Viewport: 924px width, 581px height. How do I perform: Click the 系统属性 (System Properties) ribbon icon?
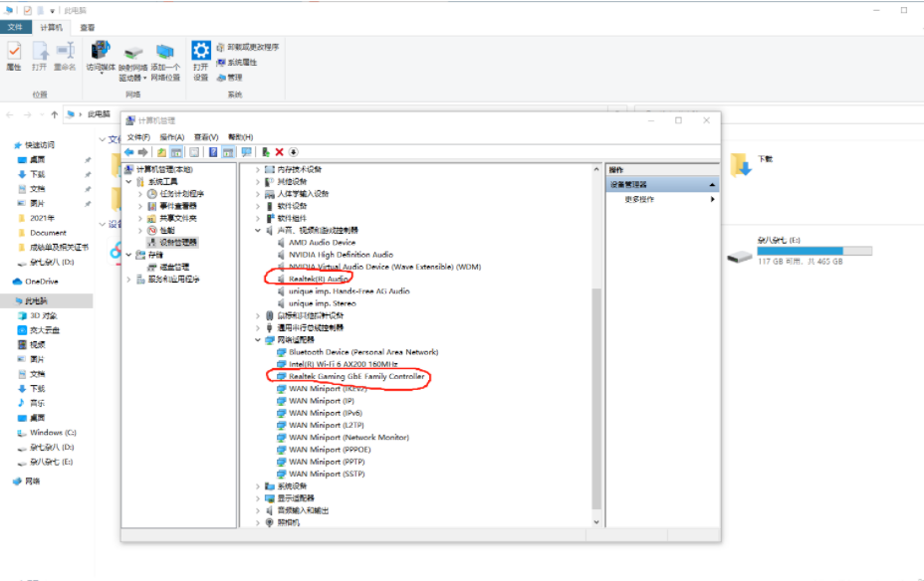pos(245,63)
